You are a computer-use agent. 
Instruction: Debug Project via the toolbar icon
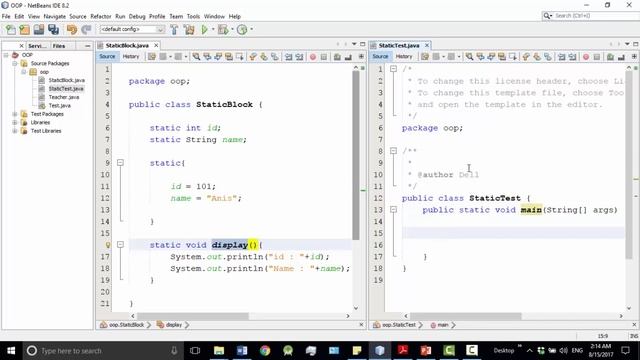pos(223,29)
